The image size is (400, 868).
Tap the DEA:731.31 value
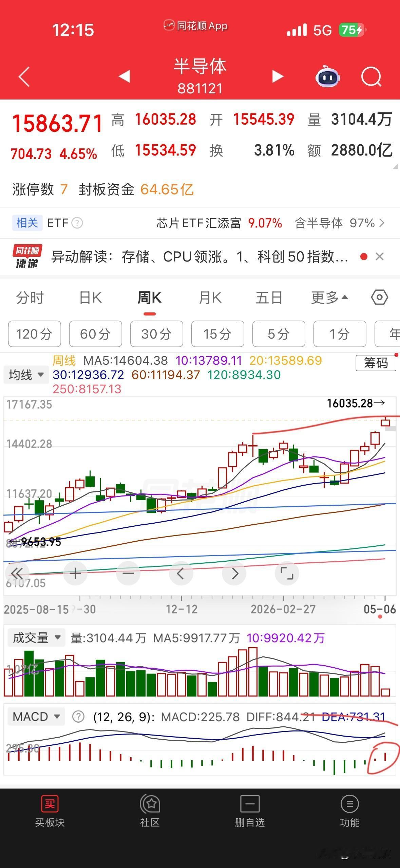[353, 717]
